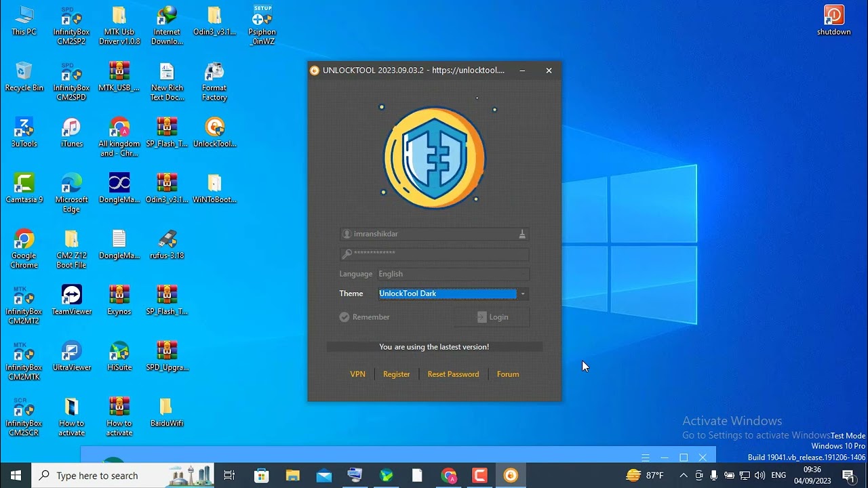Viewport: 868px width, 488px height.
Task: Click the username field showing imranshikdar
Action: 434,234
